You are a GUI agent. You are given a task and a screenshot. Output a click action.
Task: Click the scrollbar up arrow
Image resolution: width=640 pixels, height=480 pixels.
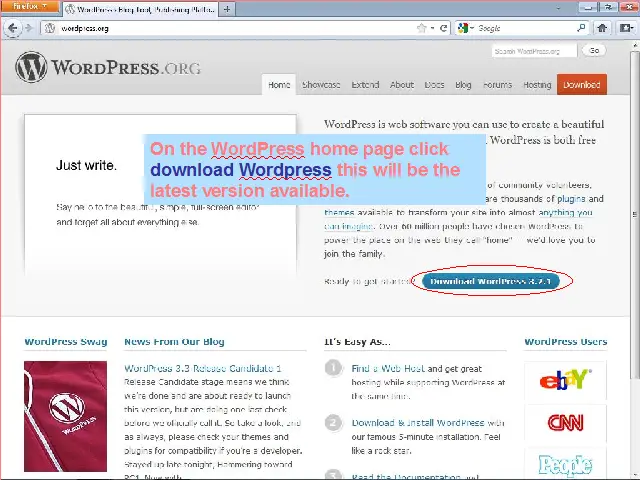point(635,44)
